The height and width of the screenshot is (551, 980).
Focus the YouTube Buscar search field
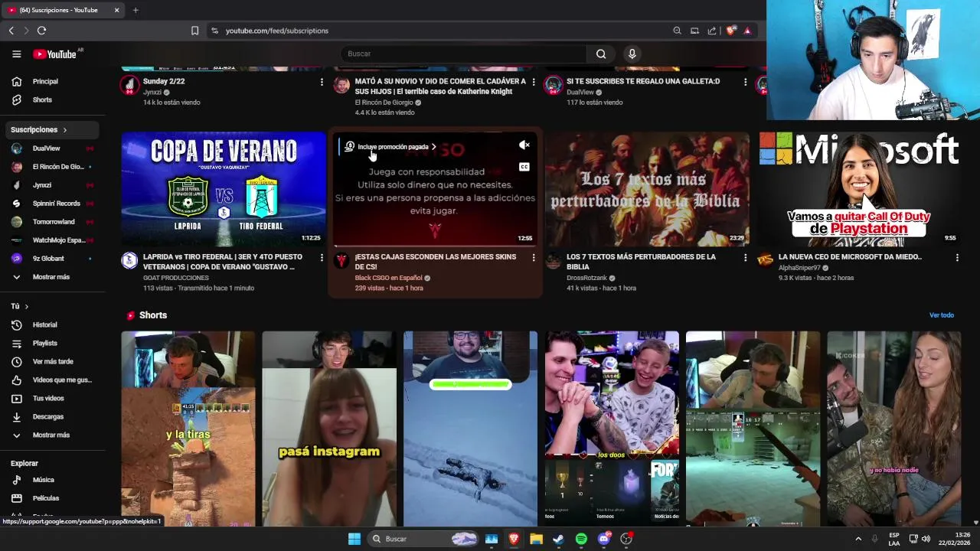tap(463, 54)
